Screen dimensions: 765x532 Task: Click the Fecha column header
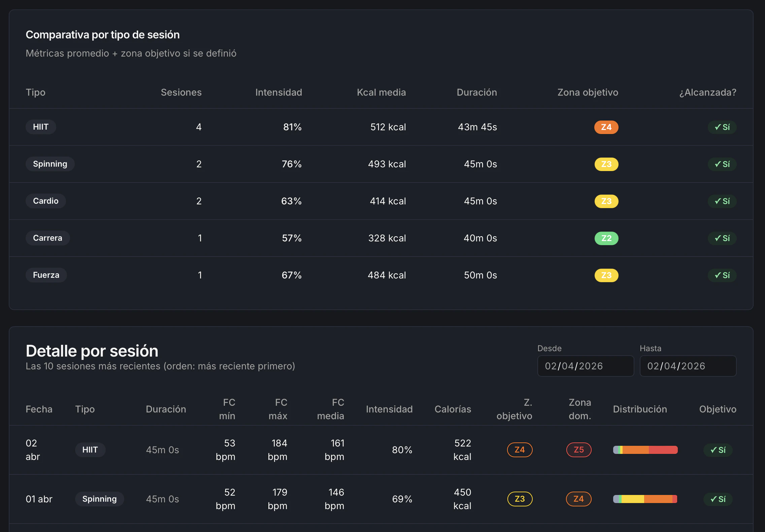(39, 409)
